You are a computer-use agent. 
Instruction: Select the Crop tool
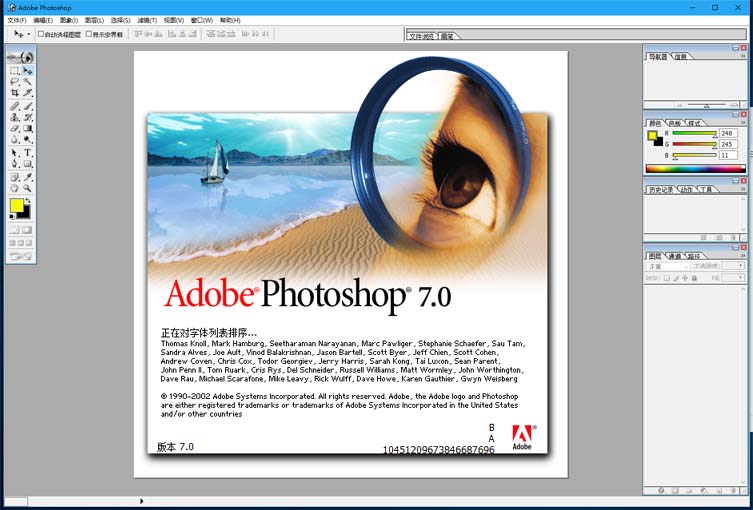(x=14, y=93)
